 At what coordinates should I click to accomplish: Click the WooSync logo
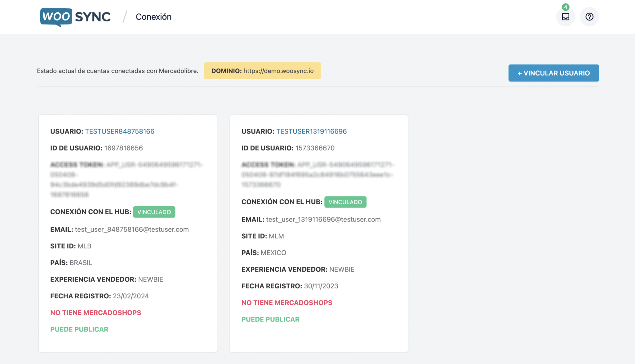click(x=75, y=17)
